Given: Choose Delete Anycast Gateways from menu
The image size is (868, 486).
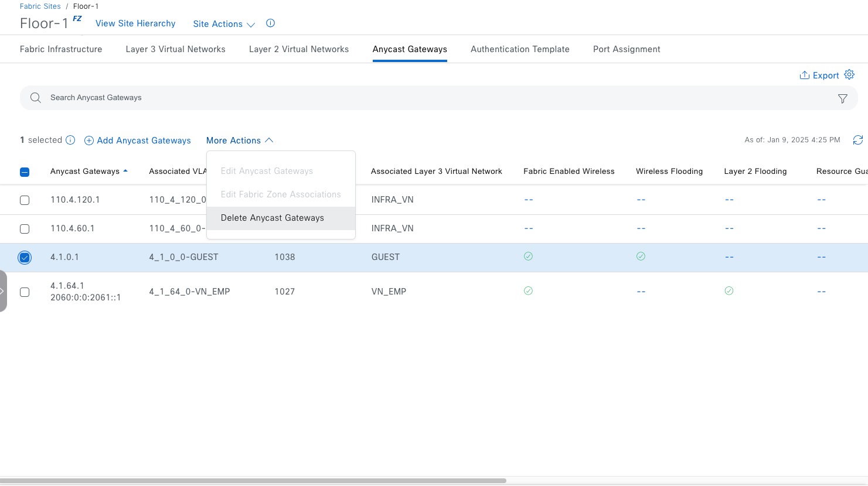Looking at the screenshot, I should click(x=273, y=218).
